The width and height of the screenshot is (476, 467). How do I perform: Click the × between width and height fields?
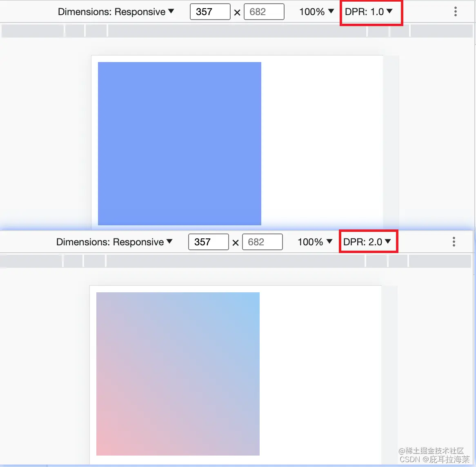237,12
